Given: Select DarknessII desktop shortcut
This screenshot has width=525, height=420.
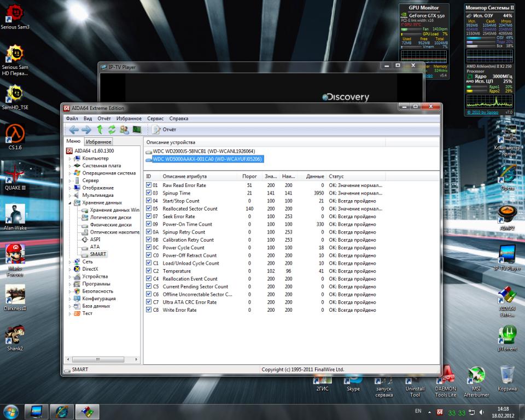Looking at the screenshot, I should (15, 298).
